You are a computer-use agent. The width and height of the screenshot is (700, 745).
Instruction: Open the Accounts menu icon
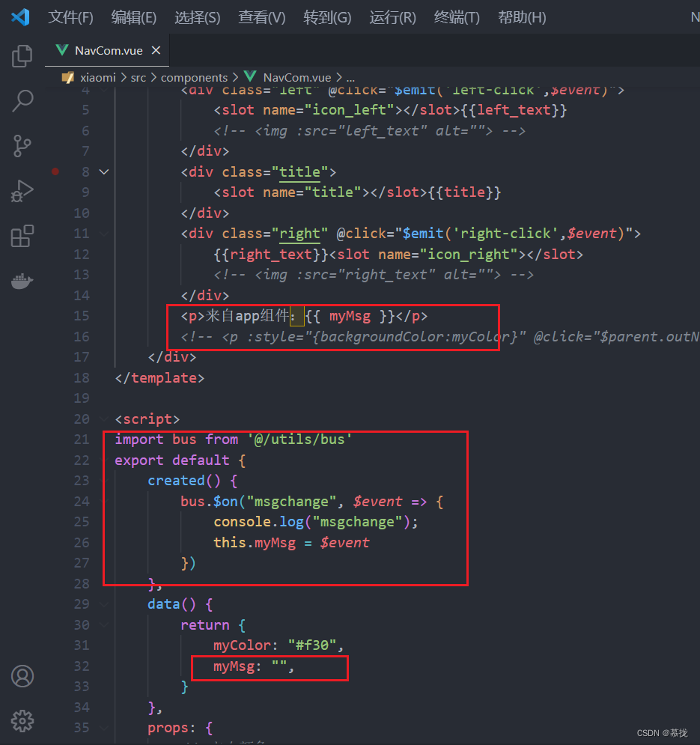[22, 675]
